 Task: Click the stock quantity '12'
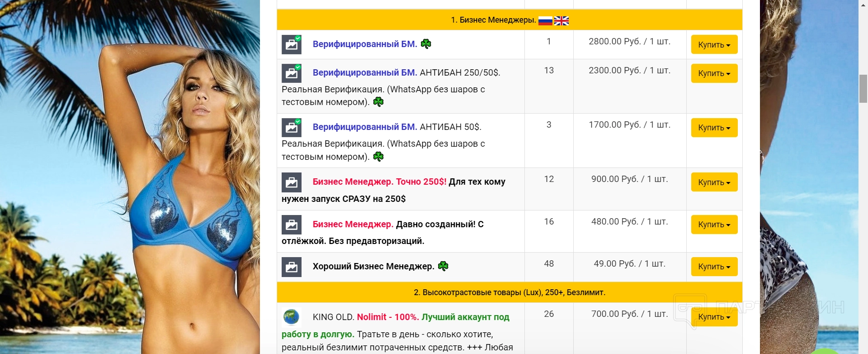(x=549, y=179)
